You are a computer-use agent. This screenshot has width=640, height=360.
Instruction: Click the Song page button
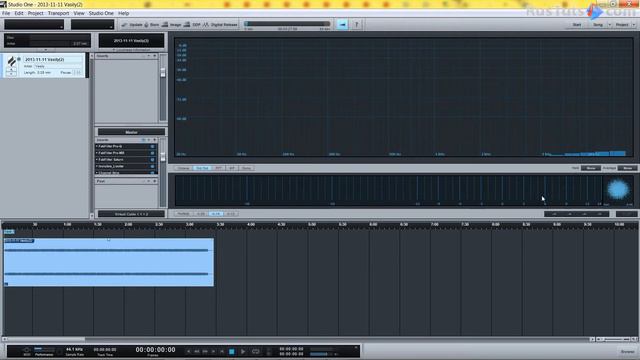pos(598,25)
